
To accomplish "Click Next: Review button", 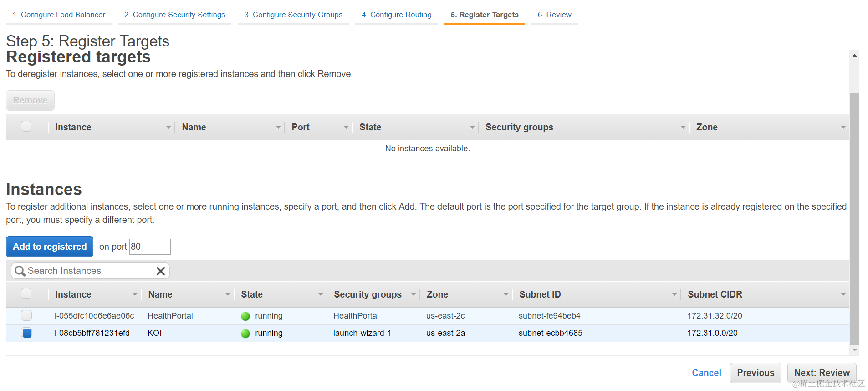I will 822,373.
